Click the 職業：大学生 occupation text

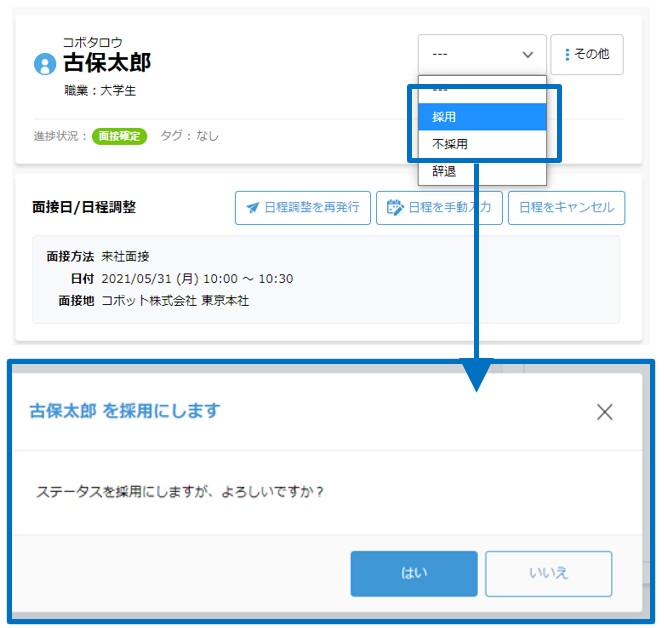[x=100, y=91]
